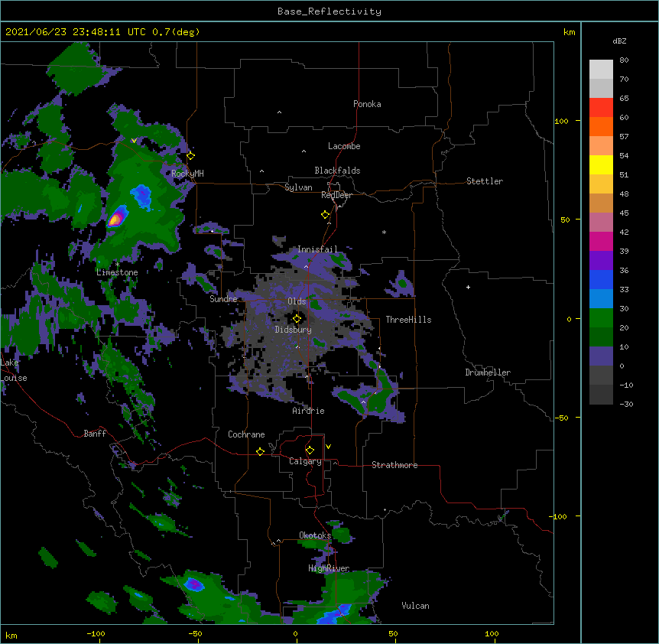Click the Vulcan label
659x644 pixels.
[x=415, y=606]
